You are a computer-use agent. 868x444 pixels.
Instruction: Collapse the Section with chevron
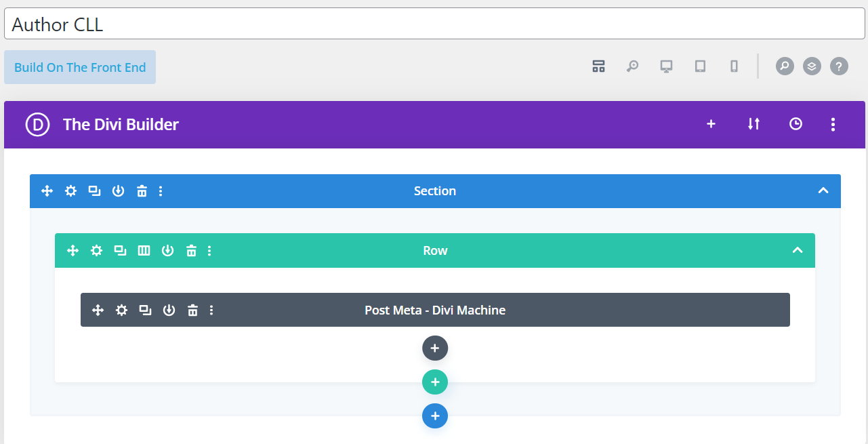tap(823, 190)
